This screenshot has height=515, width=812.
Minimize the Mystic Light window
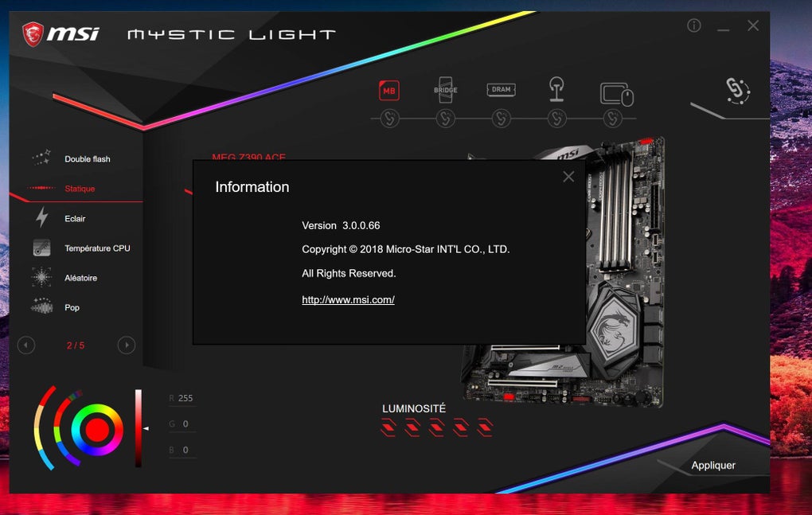pos(724,30)
